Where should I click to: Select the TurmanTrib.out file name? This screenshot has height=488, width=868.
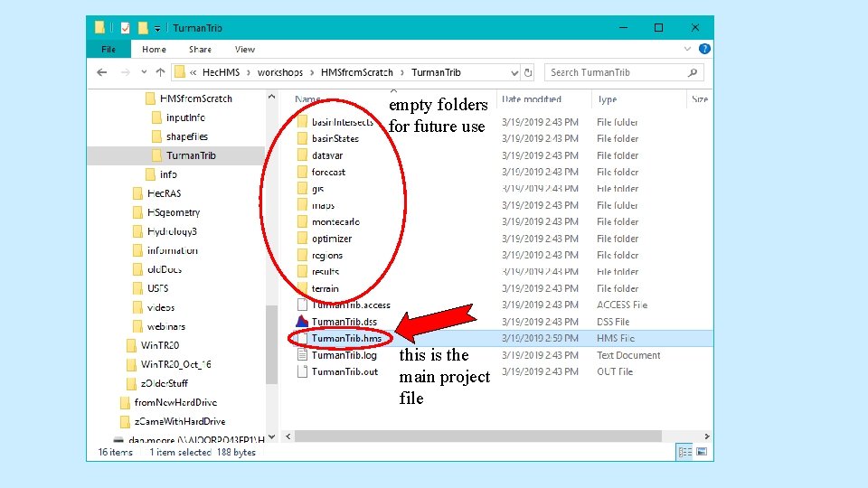coord(344,371)
